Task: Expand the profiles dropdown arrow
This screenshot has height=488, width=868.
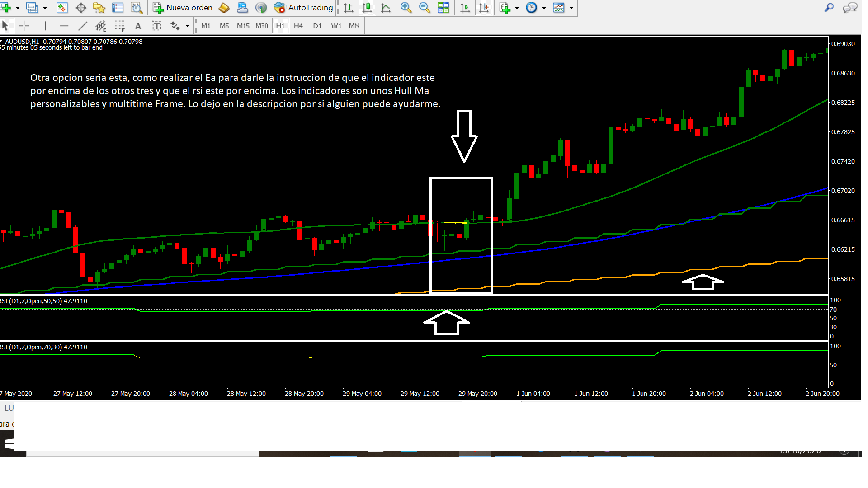Action: pyautogui.click(x=45, y=8)
